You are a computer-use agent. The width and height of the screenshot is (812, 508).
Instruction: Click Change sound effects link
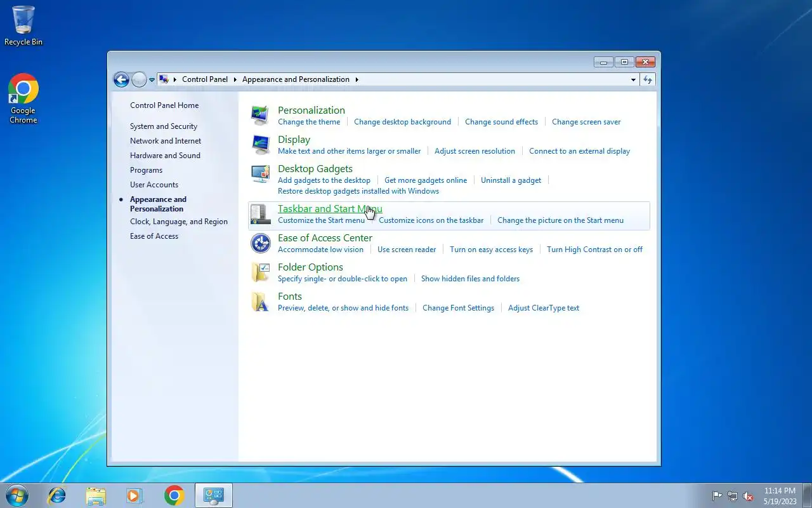click(501, 122)
